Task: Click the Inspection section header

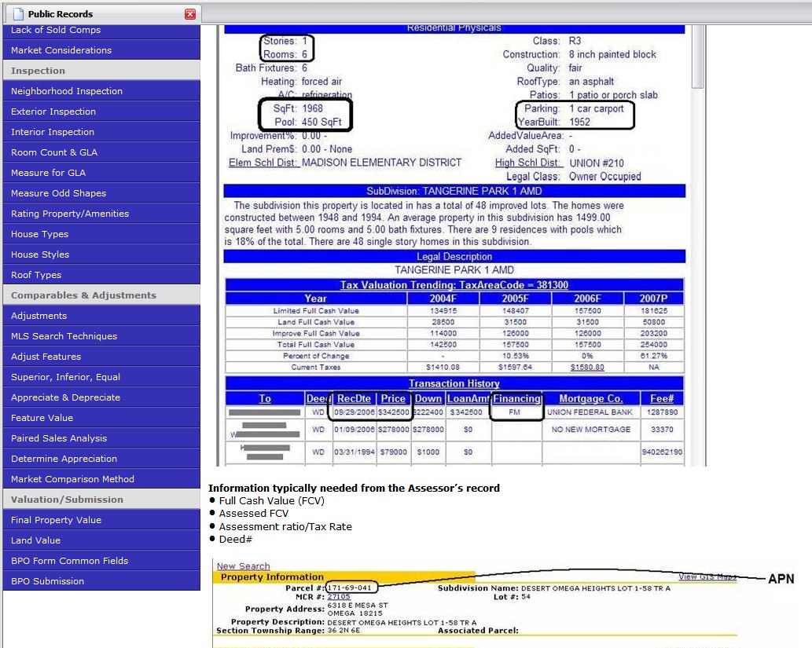Action: tap(101, 71)
